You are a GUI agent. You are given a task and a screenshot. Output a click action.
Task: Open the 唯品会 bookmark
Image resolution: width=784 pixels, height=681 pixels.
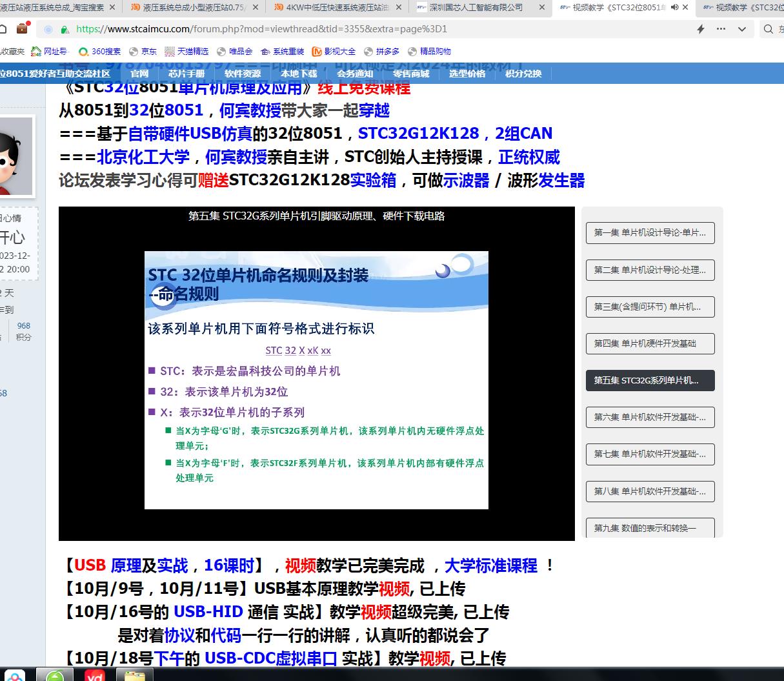[235, 51]
